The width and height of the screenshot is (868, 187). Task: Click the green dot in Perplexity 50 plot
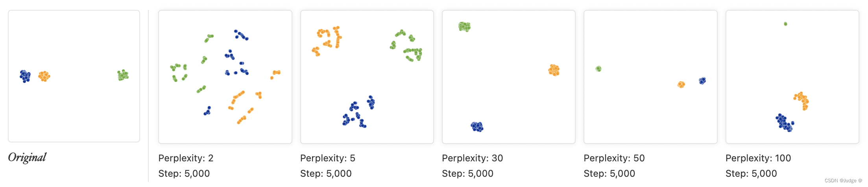click(x=598, y=69)
